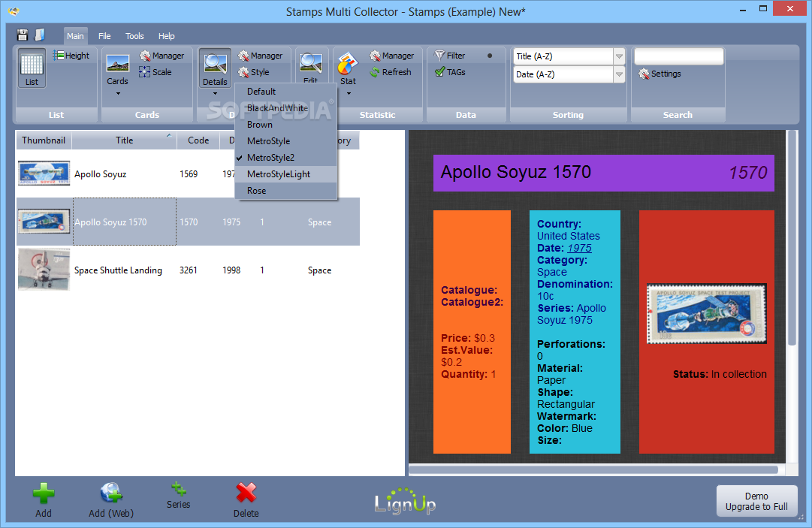Open the File menu

click(104, 36)
